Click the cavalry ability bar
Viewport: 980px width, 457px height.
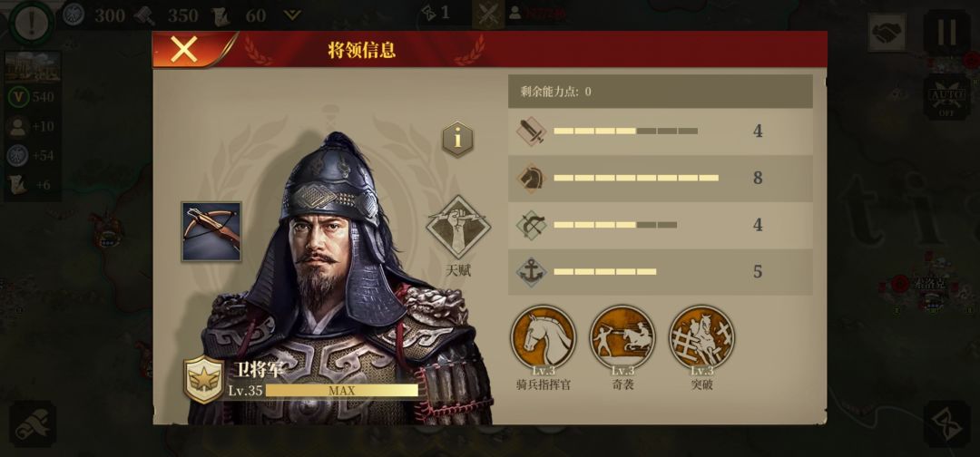(636, 178)
